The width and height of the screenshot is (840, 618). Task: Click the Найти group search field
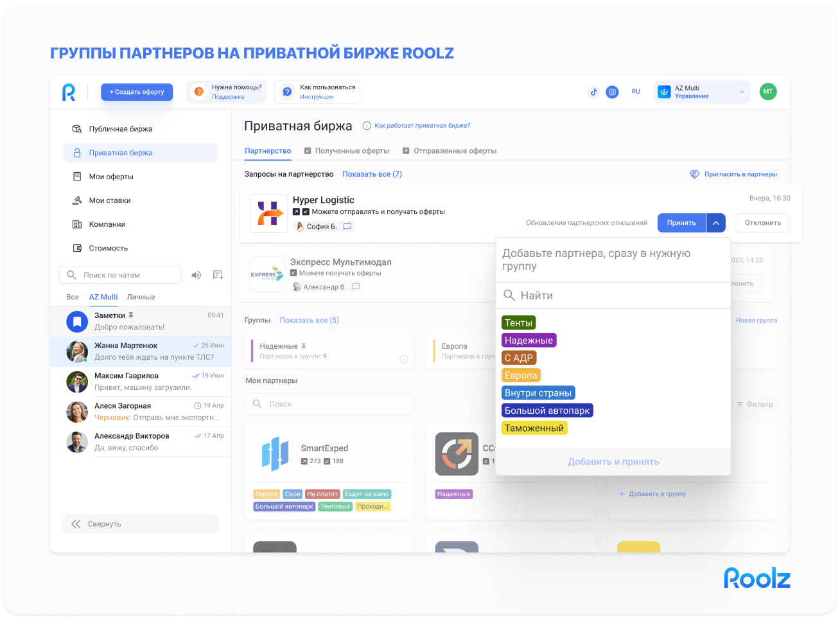[x=613, y=296]
